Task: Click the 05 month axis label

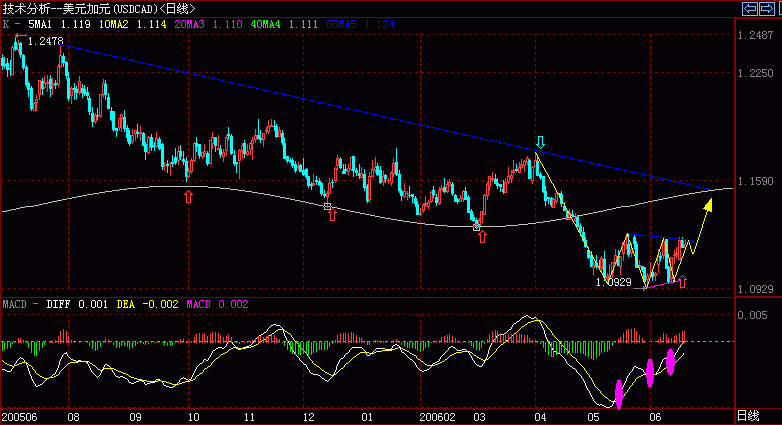Action: pyautogui.click(x=593, y=417)
